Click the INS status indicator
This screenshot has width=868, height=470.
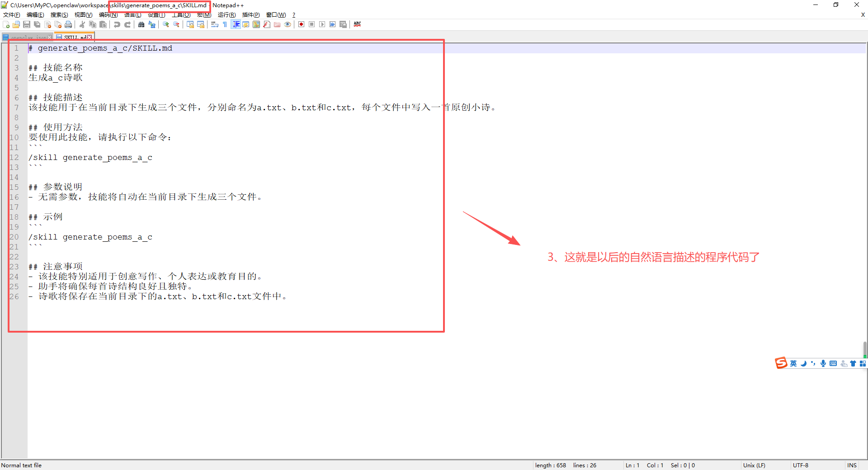(x=852, y=465)
